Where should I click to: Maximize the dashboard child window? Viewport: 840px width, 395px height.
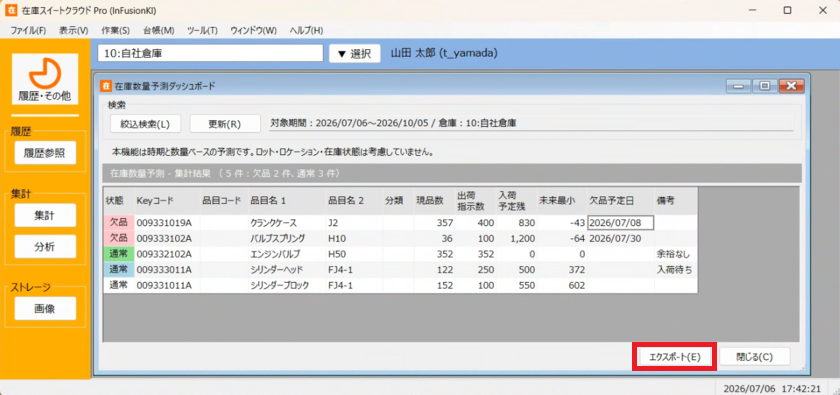764,86
